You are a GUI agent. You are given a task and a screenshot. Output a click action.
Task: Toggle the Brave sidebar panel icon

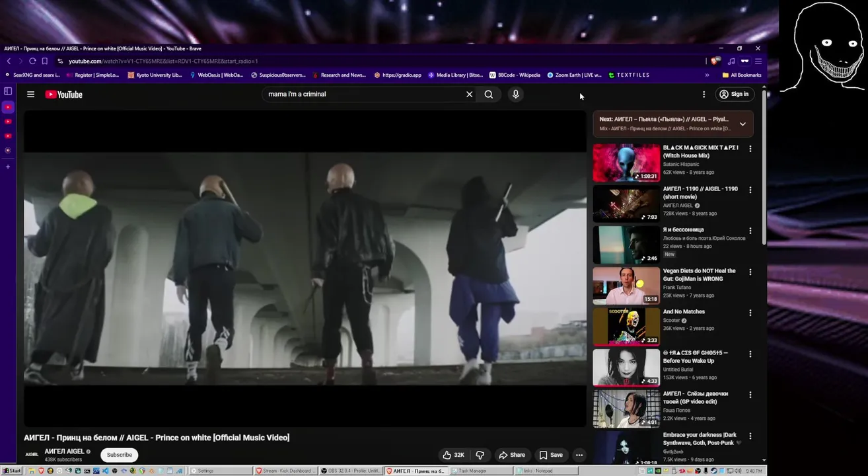tap(8, 91)
